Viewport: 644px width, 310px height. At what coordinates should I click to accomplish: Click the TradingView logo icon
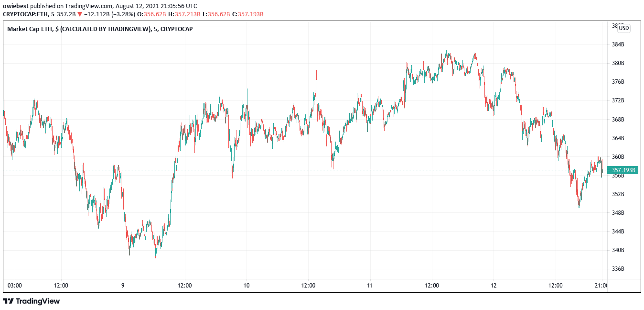click(x=8, y=301)
